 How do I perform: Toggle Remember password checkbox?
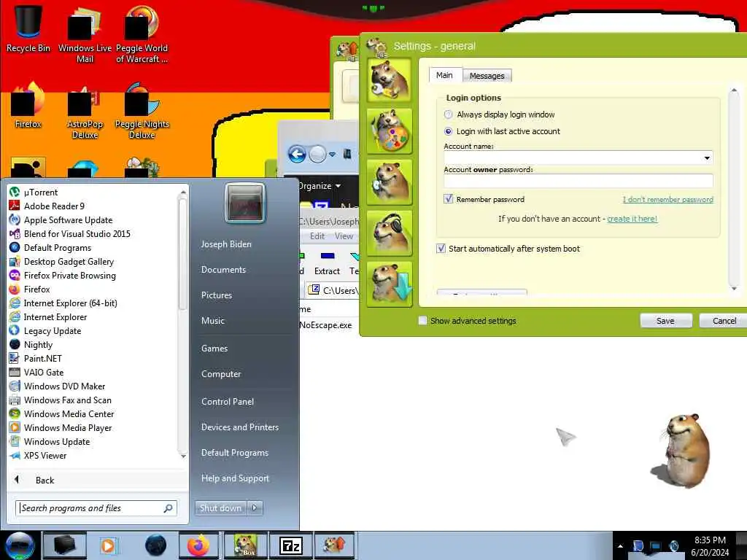click(x=448, y=199)
